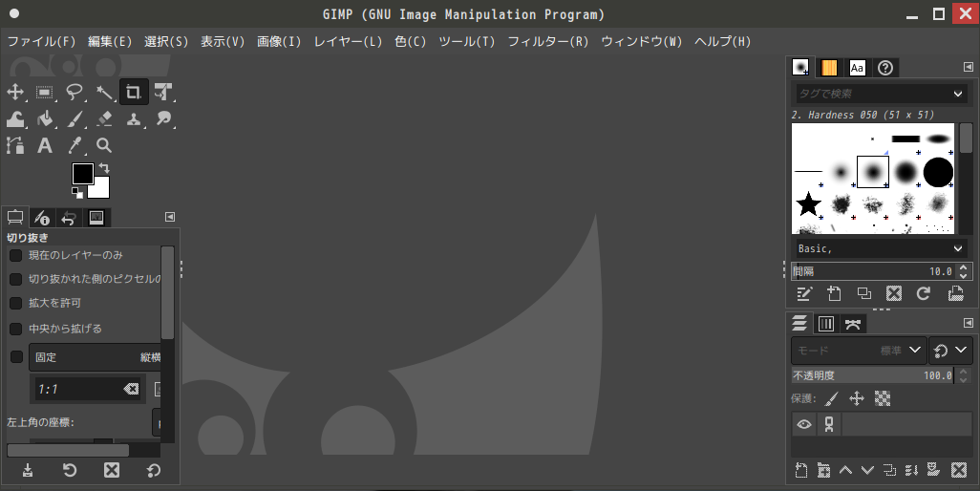
Task: Toggle 切り抜かれた側のピクセル checkbox
Action: click(15, 279)
